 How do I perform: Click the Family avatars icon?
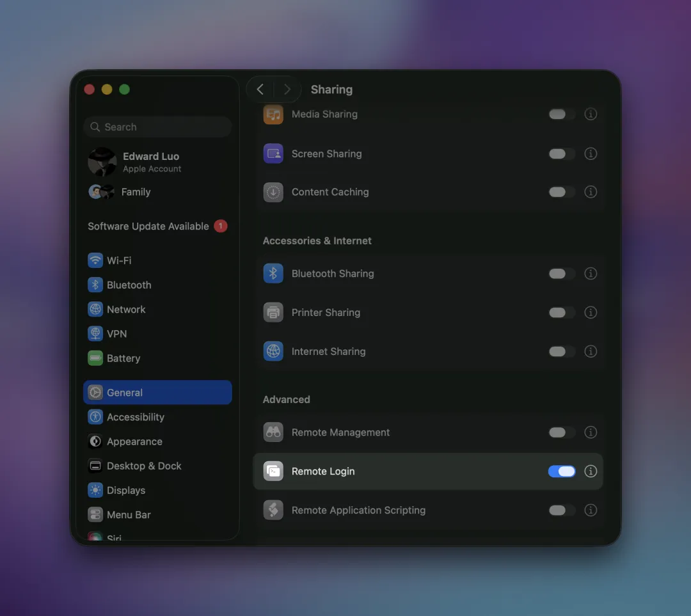pos(101,192)
